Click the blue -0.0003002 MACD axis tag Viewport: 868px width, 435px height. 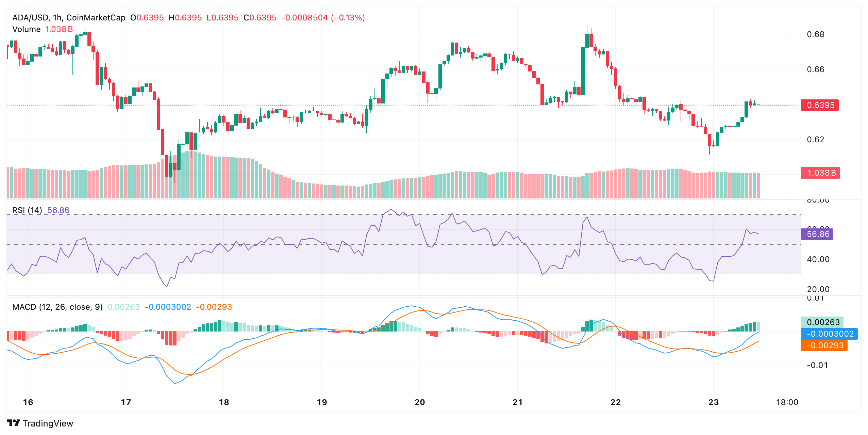pyautogui.click(x=830, y=334)
